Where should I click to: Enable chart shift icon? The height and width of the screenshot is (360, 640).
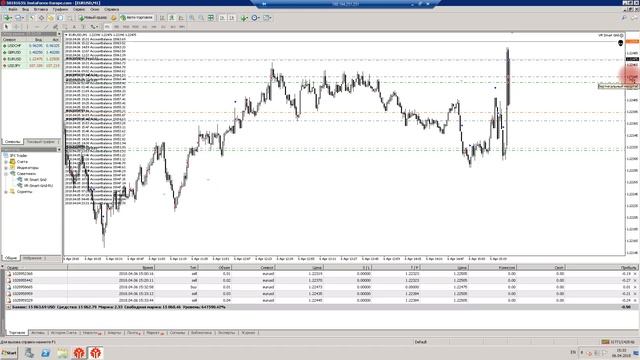[232, 18]
